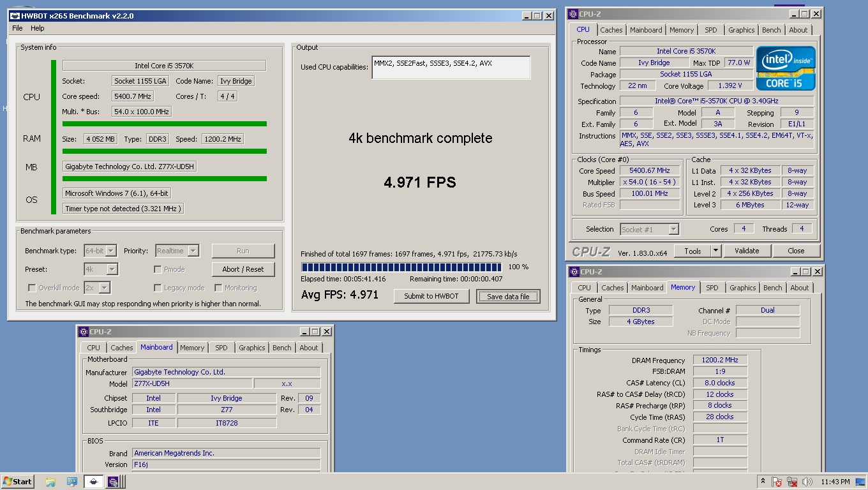
Task: Click the Save data file button
Action: (508, 296)
